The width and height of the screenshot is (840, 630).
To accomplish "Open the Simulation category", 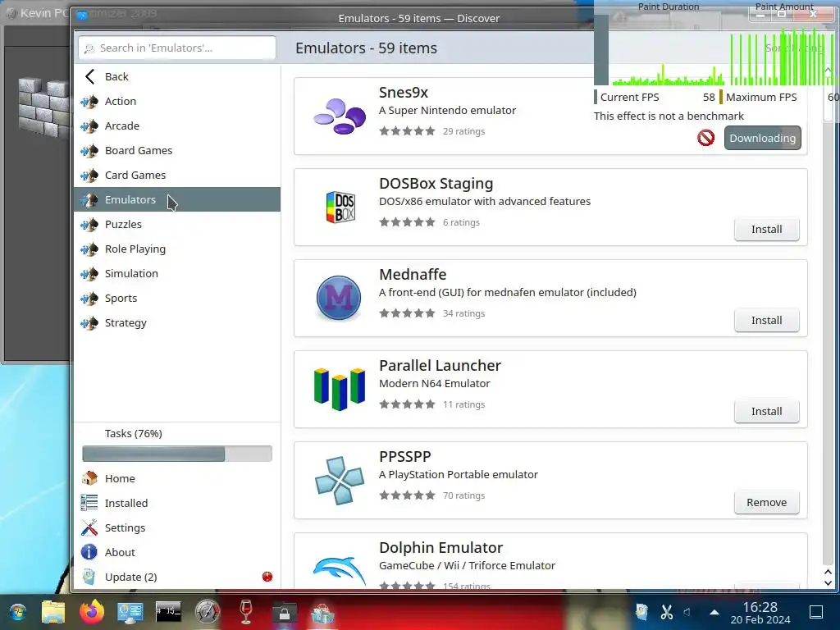I will [177, 274].
